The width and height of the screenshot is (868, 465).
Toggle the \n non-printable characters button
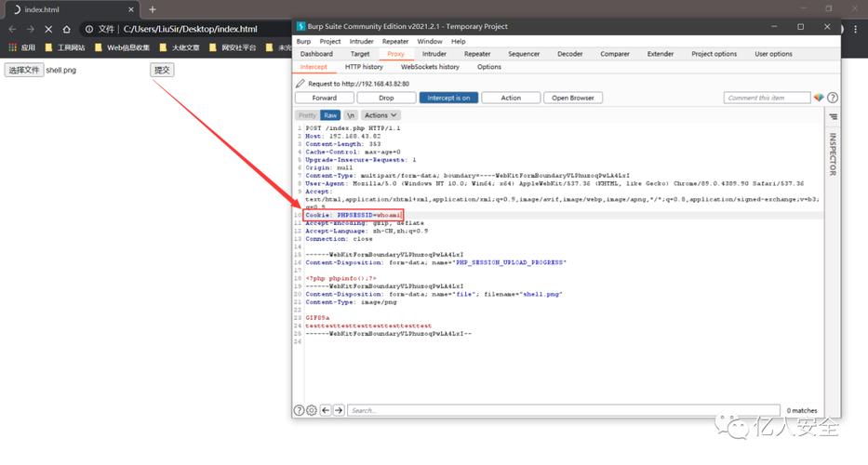tap(351, 115)
